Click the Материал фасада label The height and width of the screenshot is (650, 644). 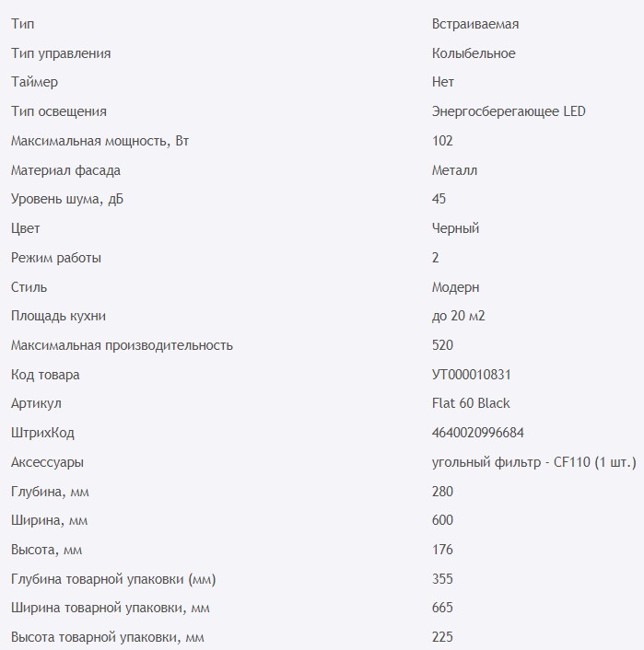pyautogui.click(x=65, y=170)
